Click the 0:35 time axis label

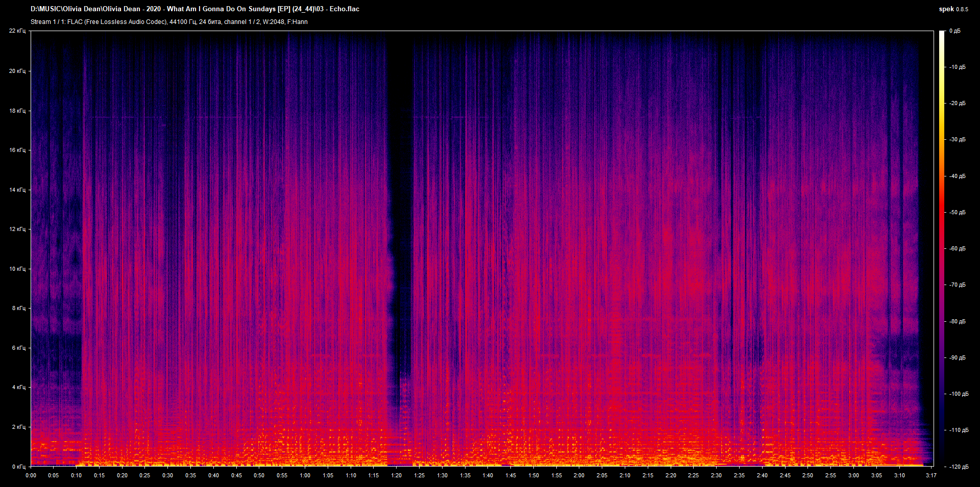tap(191, 476)
